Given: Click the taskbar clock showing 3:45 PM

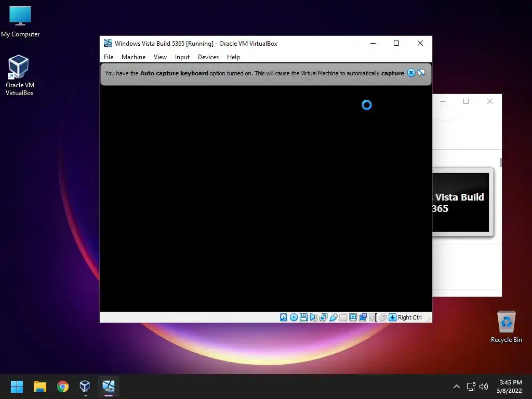Looking at the screenshot, I should (509, 387).
